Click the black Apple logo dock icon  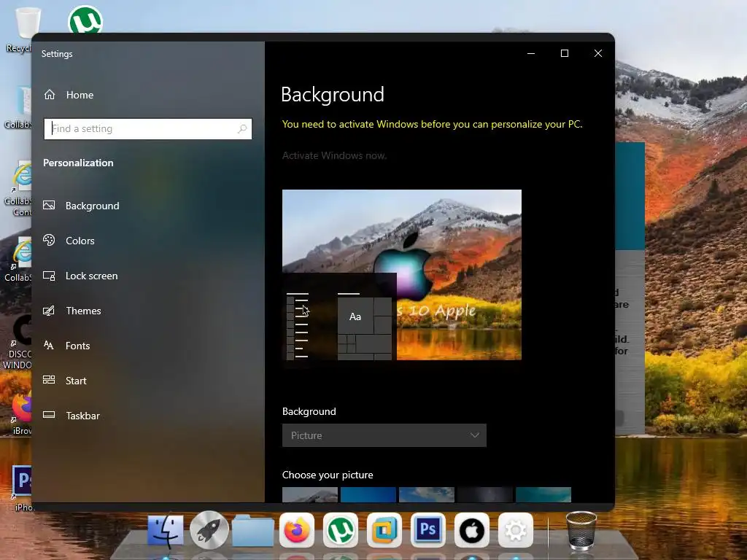coord(472,530)
